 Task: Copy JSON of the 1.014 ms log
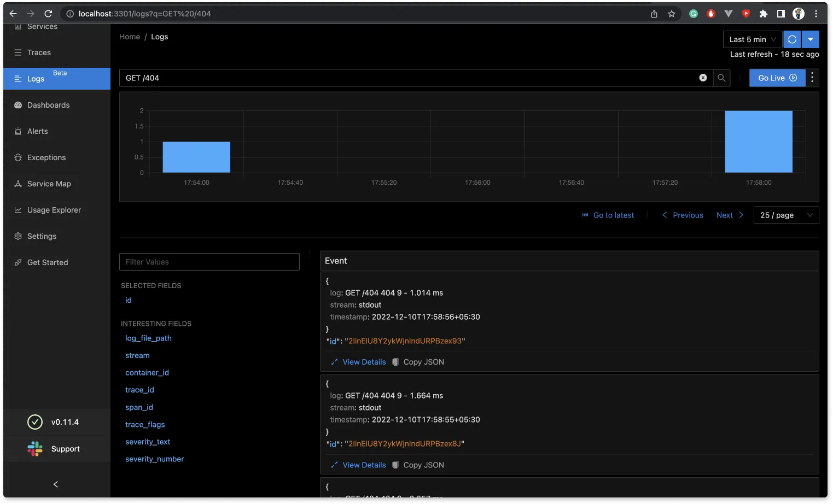click(x=418, y=362)
